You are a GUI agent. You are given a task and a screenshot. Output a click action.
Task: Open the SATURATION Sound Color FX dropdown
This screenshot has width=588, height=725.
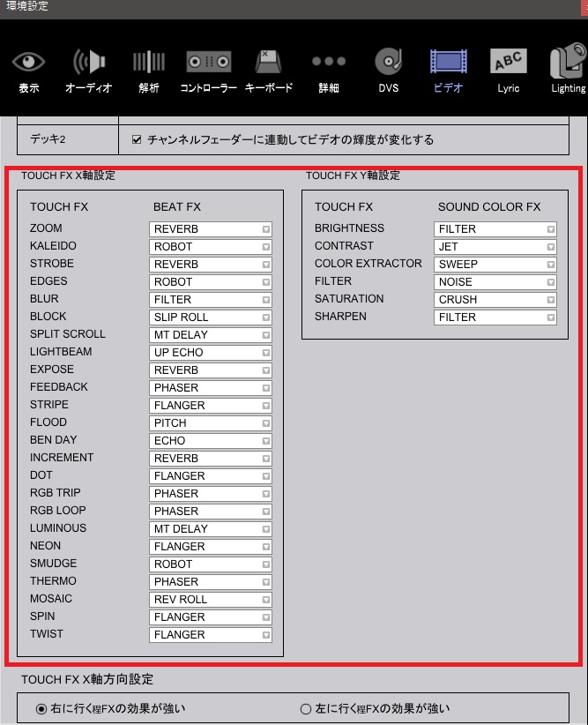point(495,299)
